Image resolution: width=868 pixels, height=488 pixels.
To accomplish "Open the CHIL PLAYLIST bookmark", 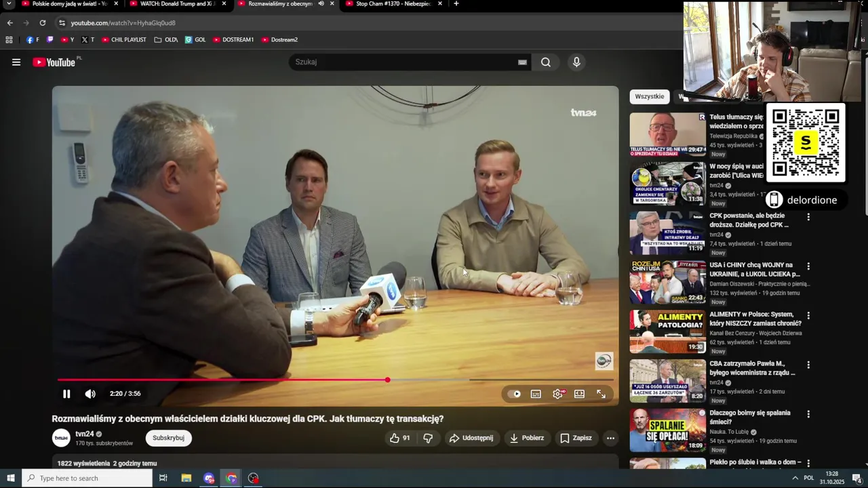I will point(124,40).
